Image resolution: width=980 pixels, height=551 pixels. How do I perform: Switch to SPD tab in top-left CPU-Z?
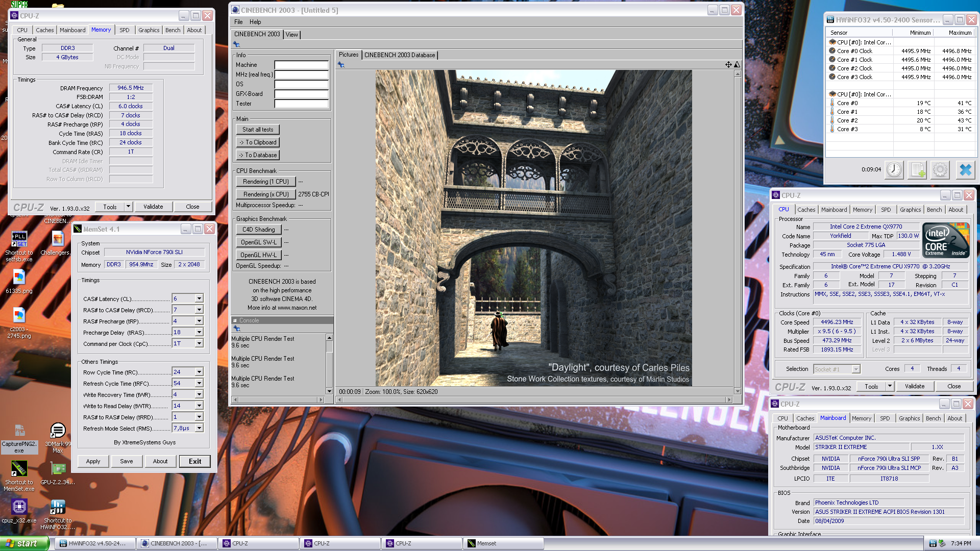(125, 30)
